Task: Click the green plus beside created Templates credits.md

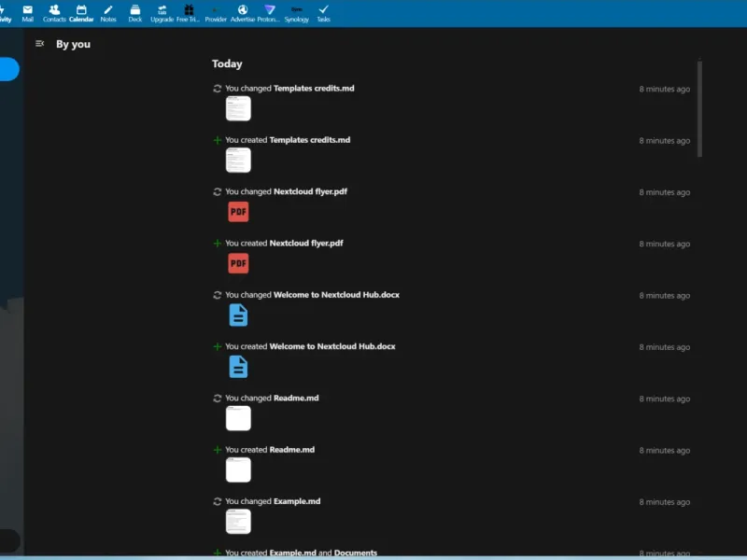Action: (218, 140)
